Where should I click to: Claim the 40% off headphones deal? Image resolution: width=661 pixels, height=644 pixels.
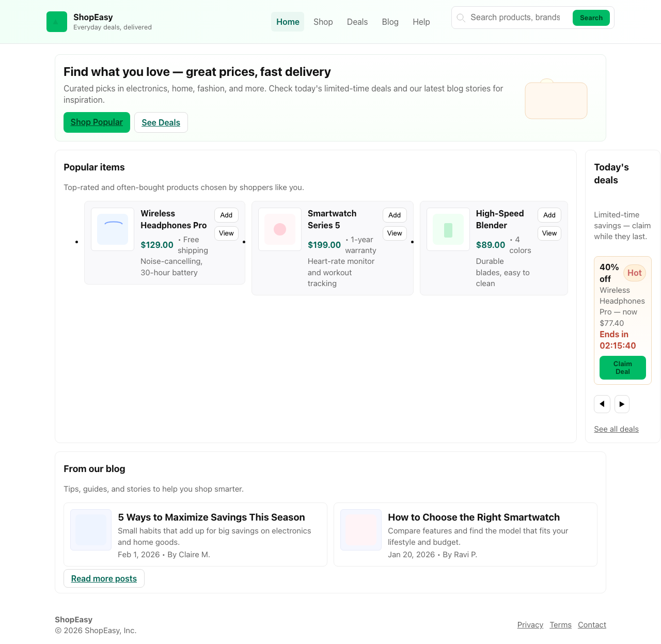point(622,368)
